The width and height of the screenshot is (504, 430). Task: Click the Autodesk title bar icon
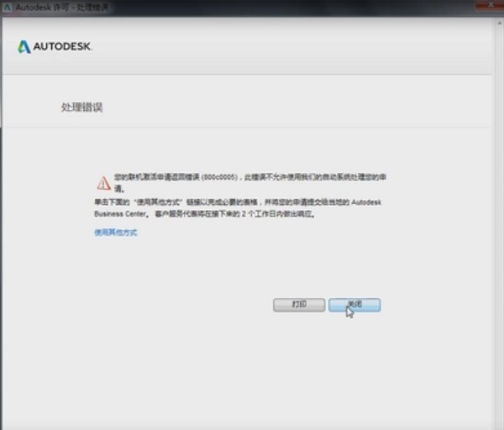pos(8,7)
